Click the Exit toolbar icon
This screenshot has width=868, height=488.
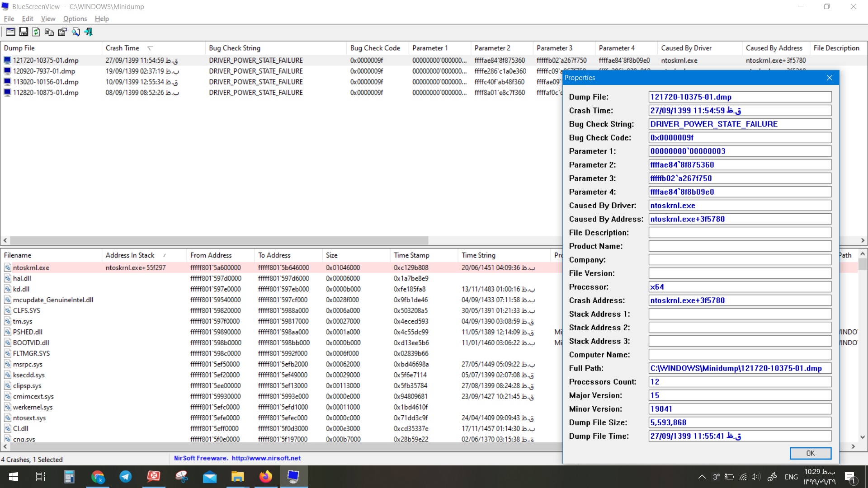89,32
